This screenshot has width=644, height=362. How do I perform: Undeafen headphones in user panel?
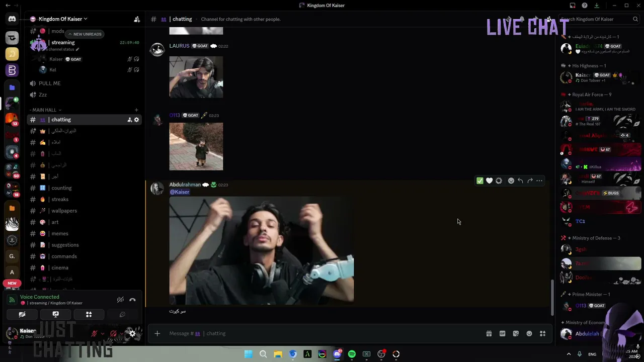click(113, 333)
